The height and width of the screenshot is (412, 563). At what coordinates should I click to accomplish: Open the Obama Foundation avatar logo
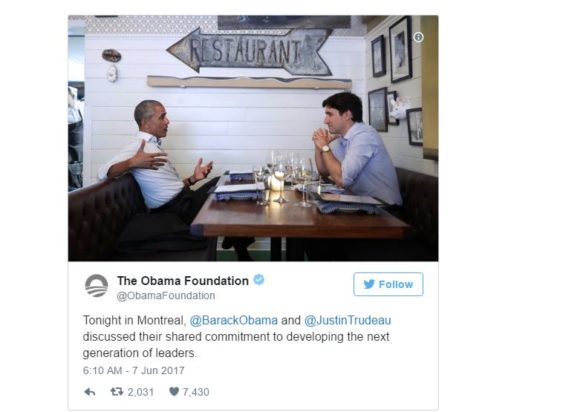[96, 286]
